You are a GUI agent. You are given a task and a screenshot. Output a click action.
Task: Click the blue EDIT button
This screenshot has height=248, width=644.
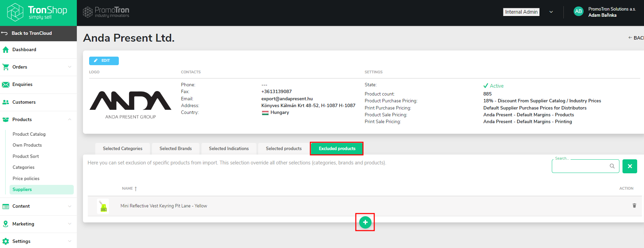pos(104,61)
